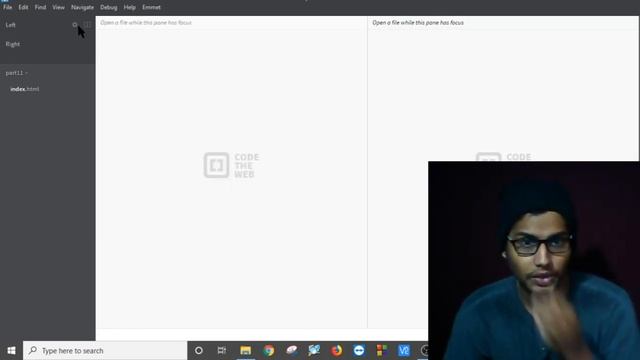Open the Debug menu
Viewport: 640px width, 360px height.
pyautogui.click(x=109, y=7)
